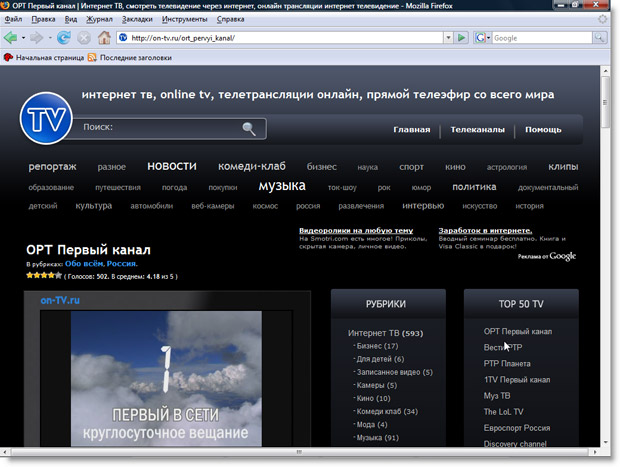Viewport: 620px width, 467px height.
Task: Click the vertical scrollbar thumb
Action: click(605, 102)
